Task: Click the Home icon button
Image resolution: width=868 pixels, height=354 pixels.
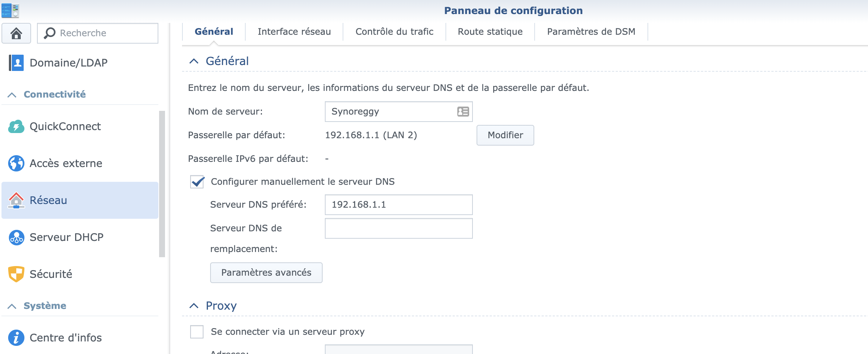Action: coord(16,33)
